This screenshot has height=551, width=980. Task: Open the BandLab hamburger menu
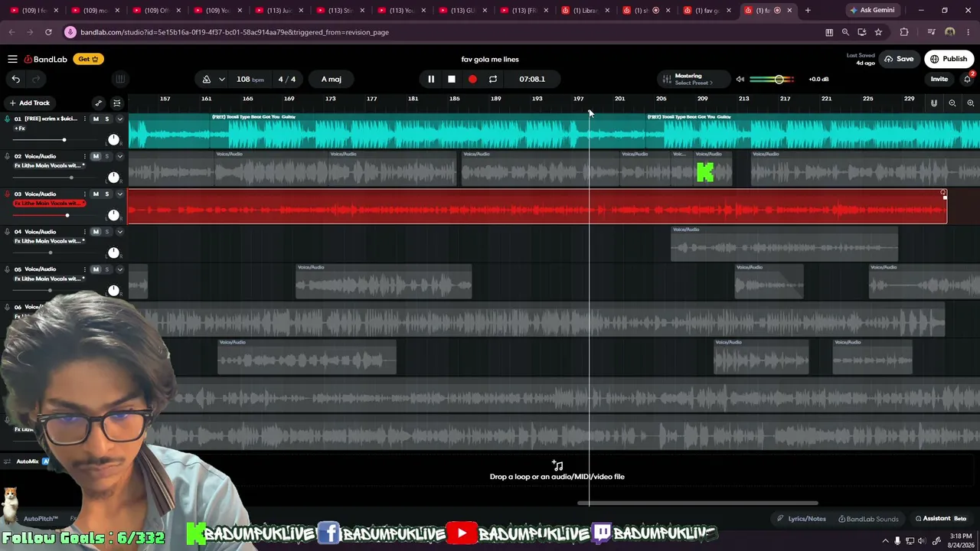coord(12,59)
